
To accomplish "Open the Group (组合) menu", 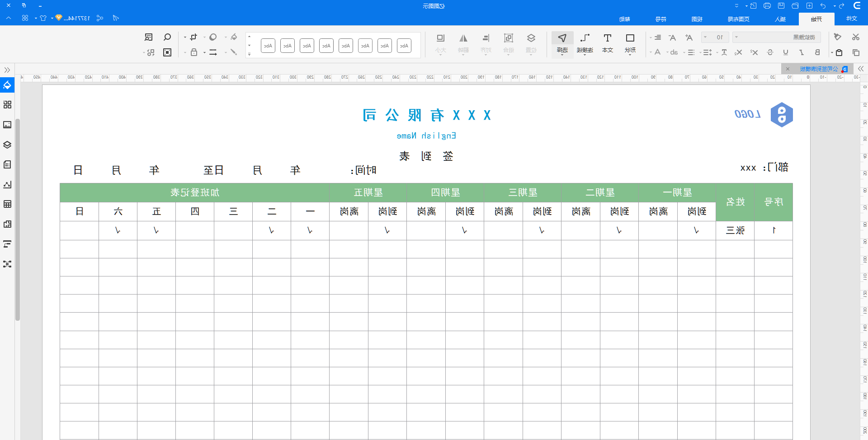I will click(509, 43).
